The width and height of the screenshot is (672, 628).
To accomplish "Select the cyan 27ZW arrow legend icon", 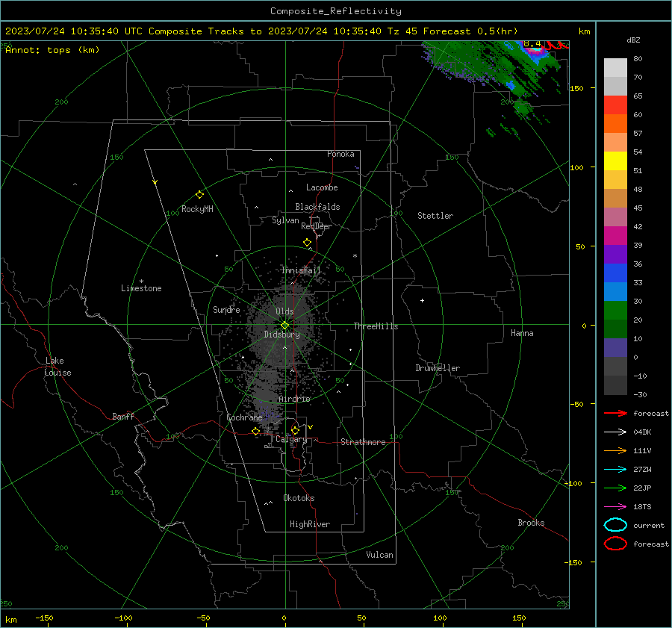I will (615, 470).
